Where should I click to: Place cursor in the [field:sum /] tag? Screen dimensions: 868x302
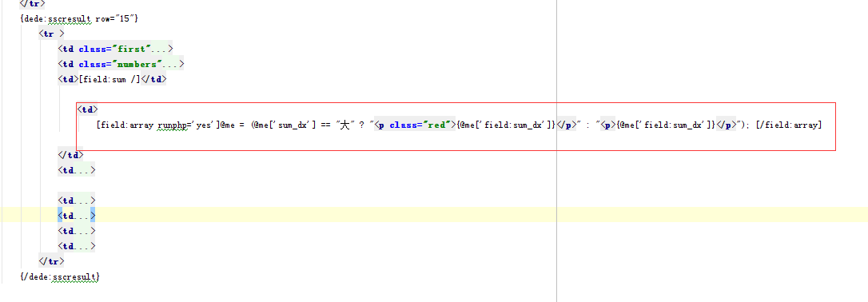[109, 79]
